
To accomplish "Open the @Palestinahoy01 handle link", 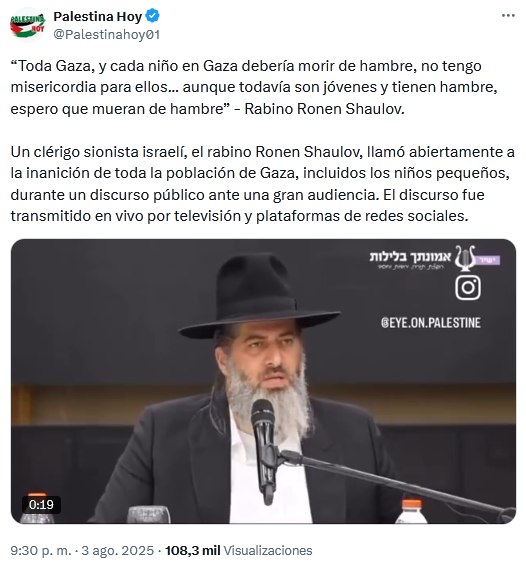I will tap(106, 35).
